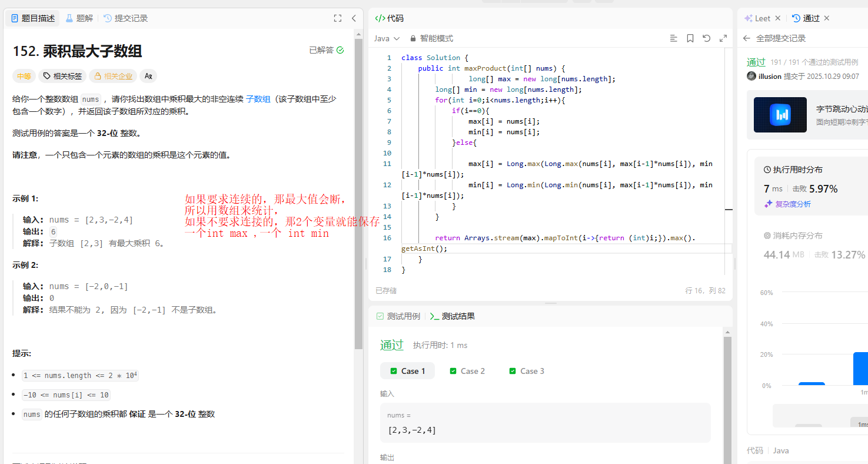The image size is (868, 464).
Task: Click the -10 <= nums[i] <= 10 constraint
Action: pos(66,395)
